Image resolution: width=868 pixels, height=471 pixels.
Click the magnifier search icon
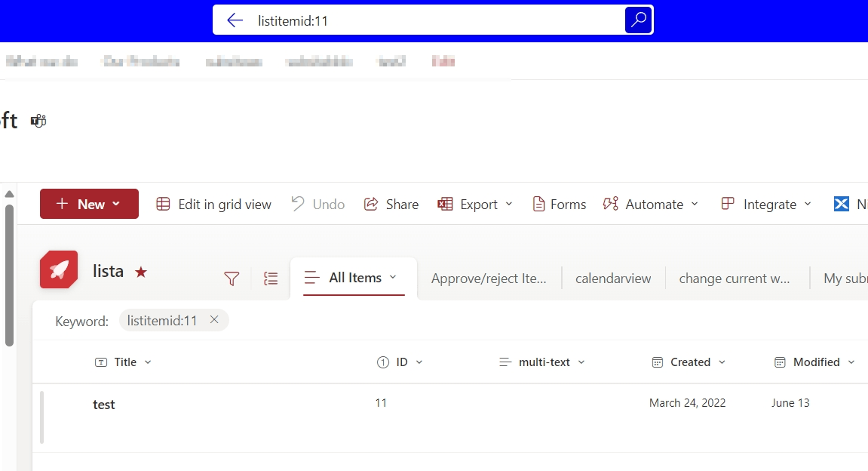pyautogui.click(x=637, y=20)
